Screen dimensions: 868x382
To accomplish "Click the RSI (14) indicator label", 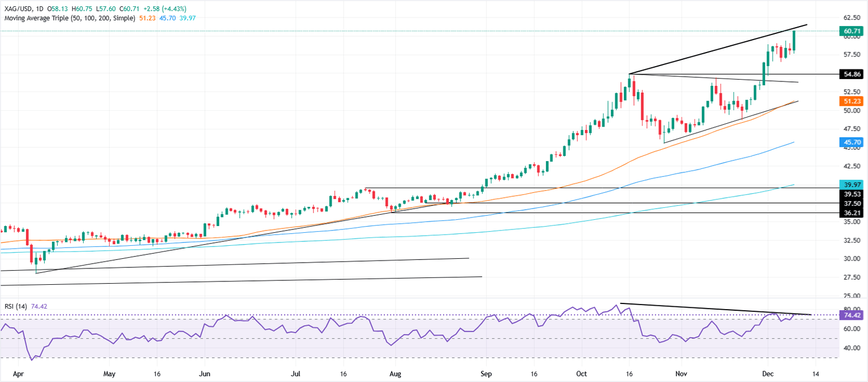I will pyautogui.click(x=14, y=306).
